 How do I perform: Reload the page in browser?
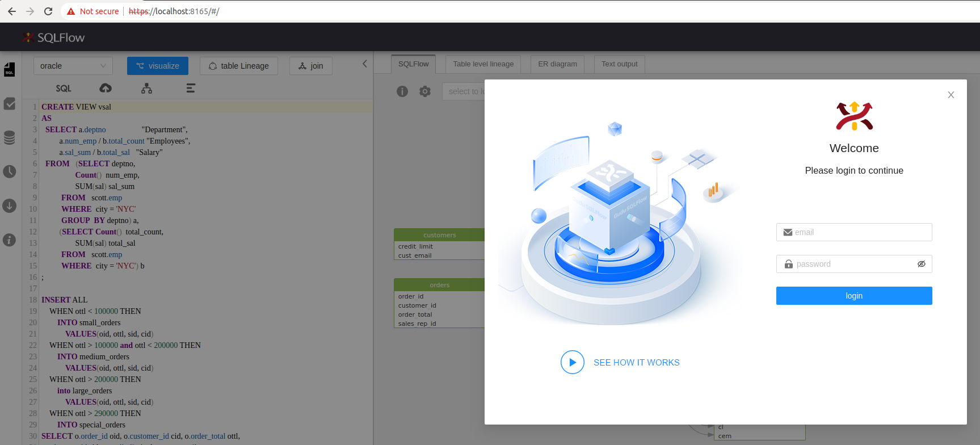tap(48, 11)
